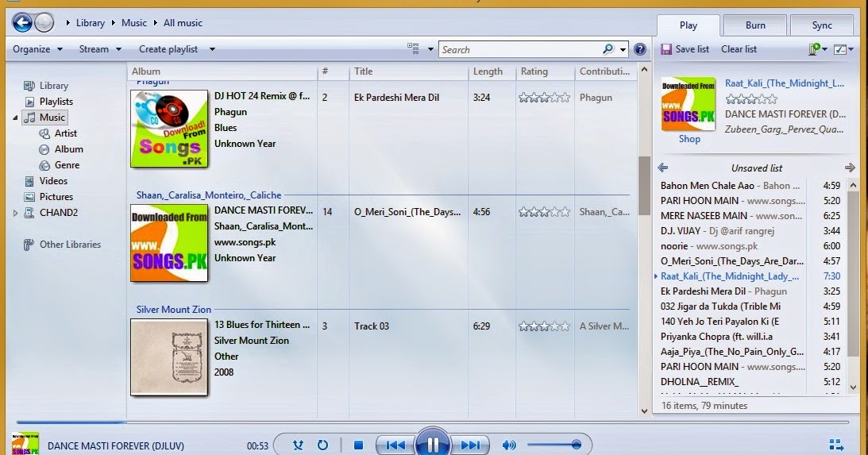Select the Silver Mount Zion album thumbnail

pyautogui.click(x=169, y=357)
